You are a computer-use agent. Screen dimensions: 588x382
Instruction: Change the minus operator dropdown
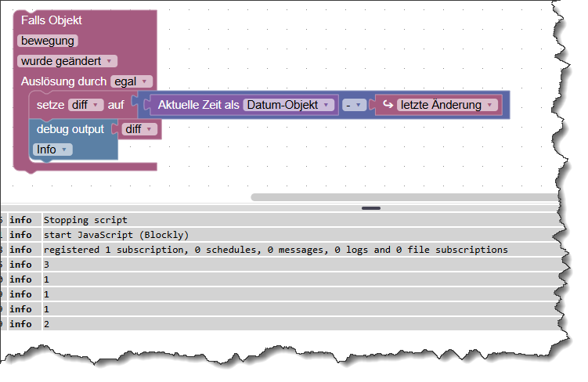354,105
